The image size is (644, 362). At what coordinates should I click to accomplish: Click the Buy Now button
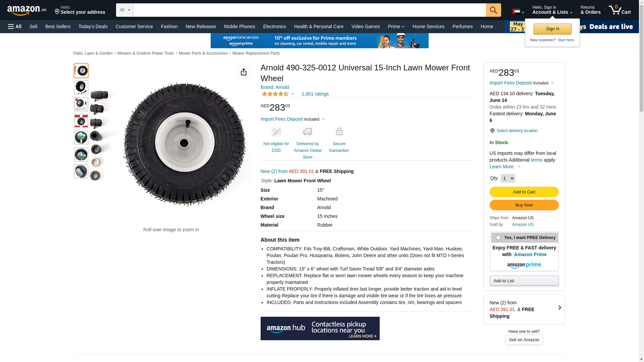524,205
